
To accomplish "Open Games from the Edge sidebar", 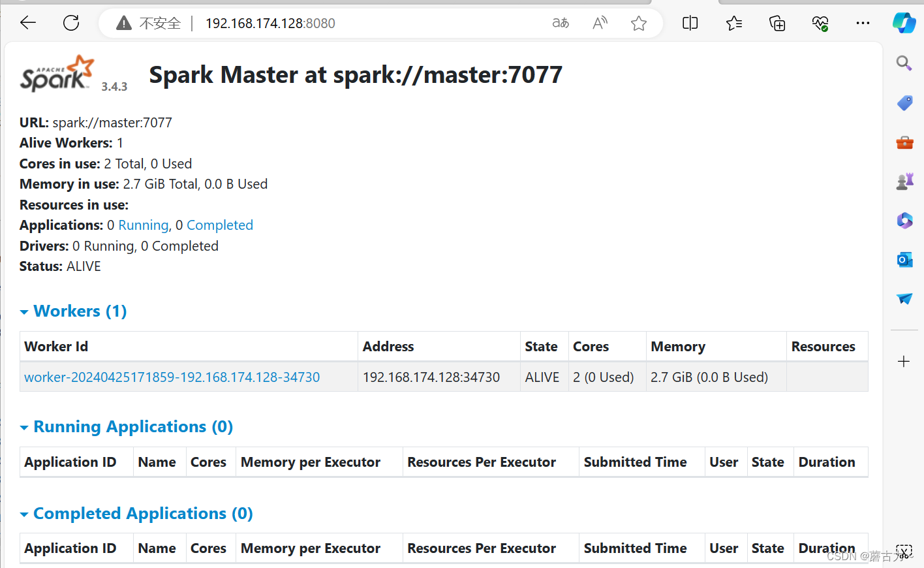I will tap(904, 181).
